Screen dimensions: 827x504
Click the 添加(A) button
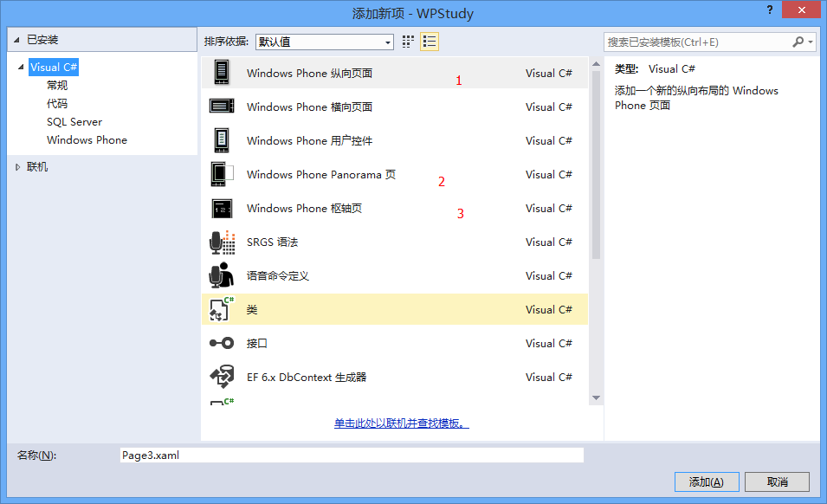coord(707,481)
